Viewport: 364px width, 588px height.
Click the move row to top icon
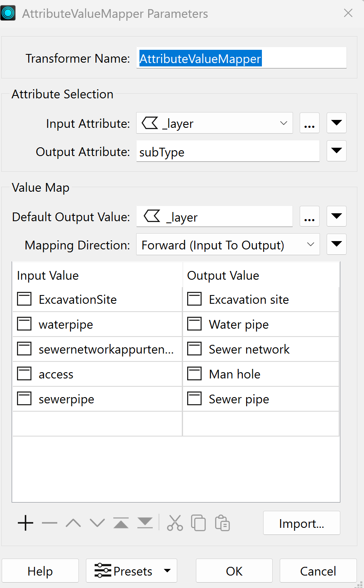point(121,523)
